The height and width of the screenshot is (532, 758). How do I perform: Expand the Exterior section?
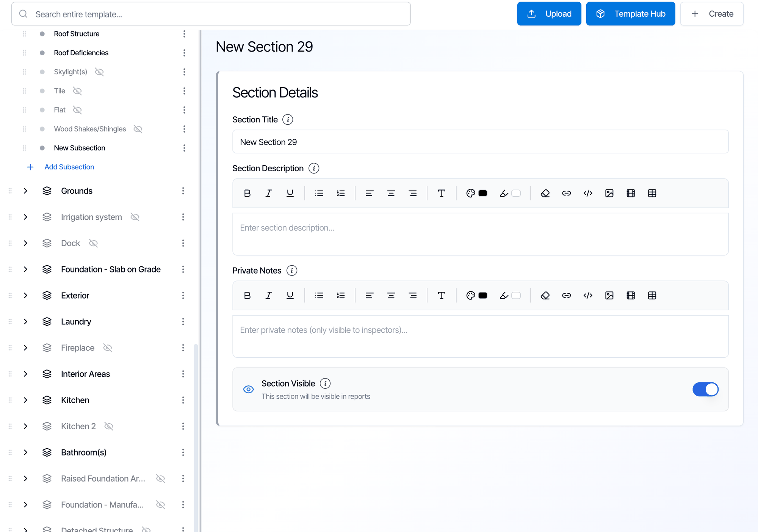[x=25, y=296]
